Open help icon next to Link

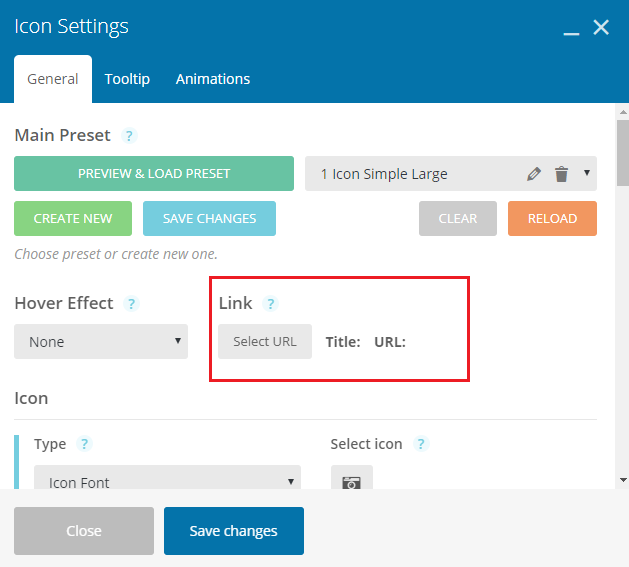pos(270,304)
